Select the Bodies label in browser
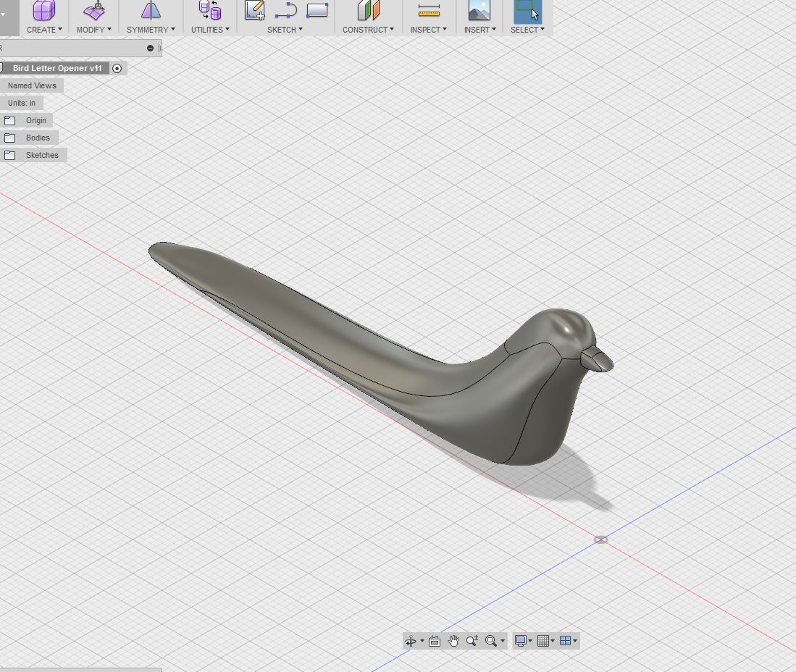Viewport: 796px width, 672px height. (x=38, y=138)
